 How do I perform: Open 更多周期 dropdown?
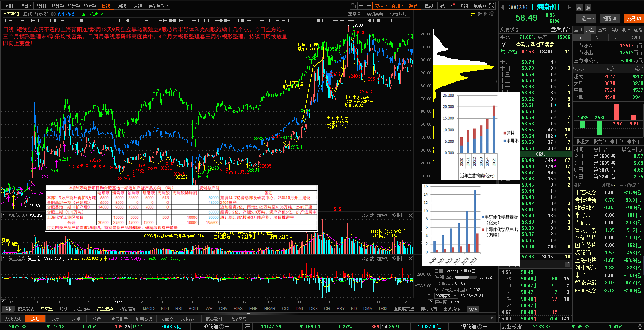click(158, 6)
